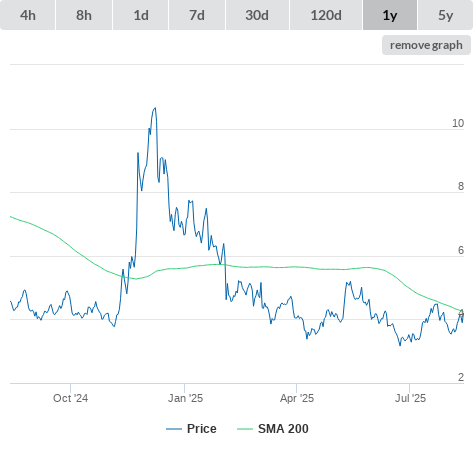Image resolution: width=474 pixels, height=455 pixels.
Task: Select the 8h time range tab
Action: [x=84, y=15]
